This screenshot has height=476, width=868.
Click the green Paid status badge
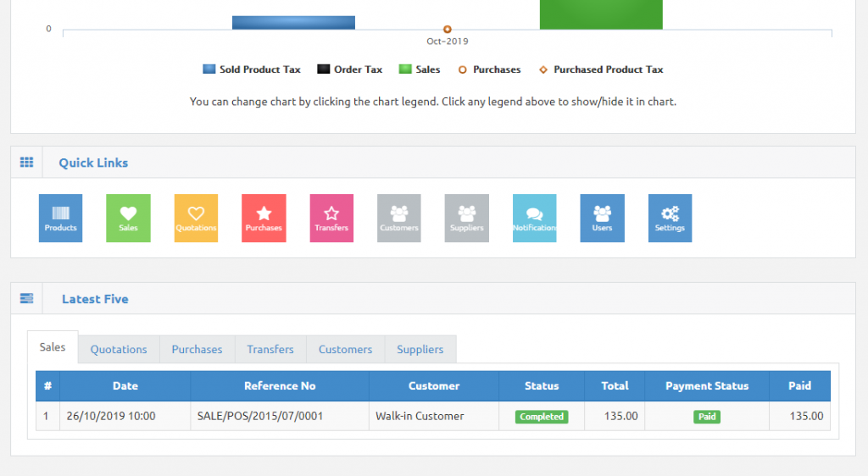pyautogui.click(x=707, y=417)
